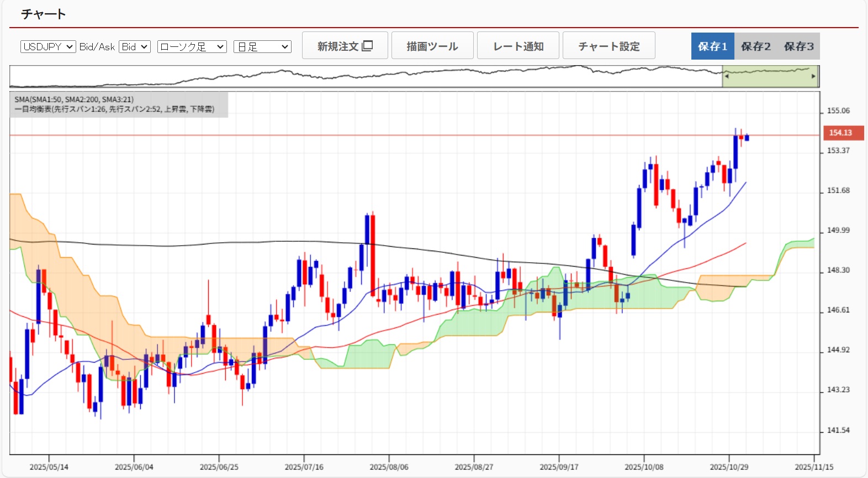Open the 日足 timeframe dropdown

[x=262, y=47]
